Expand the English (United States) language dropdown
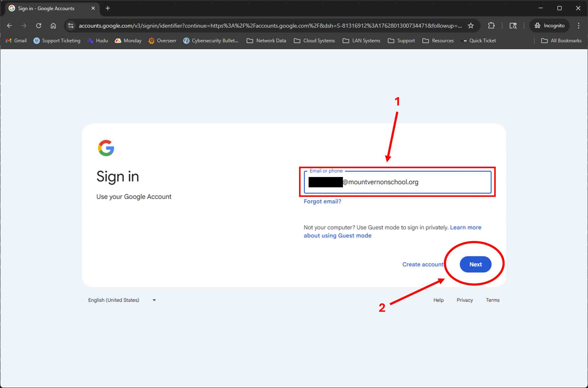The height and width of the screenshot is (388, 588). [x=122, y=300]
